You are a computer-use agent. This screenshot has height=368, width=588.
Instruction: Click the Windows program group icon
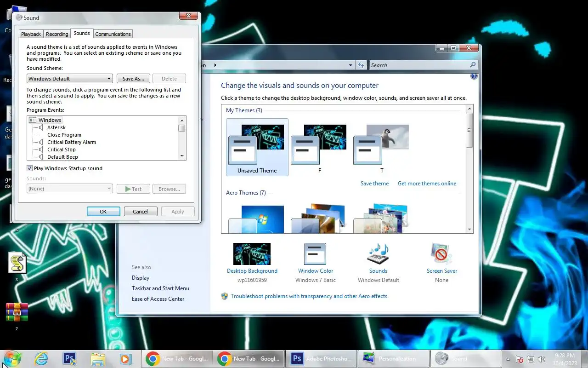[33, 120]
